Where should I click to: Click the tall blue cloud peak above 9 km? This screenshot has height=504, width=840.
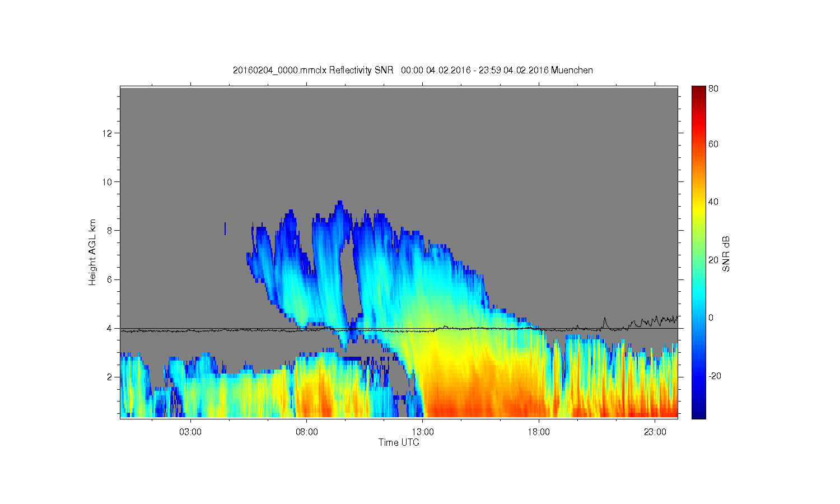(x=339, y=206)
